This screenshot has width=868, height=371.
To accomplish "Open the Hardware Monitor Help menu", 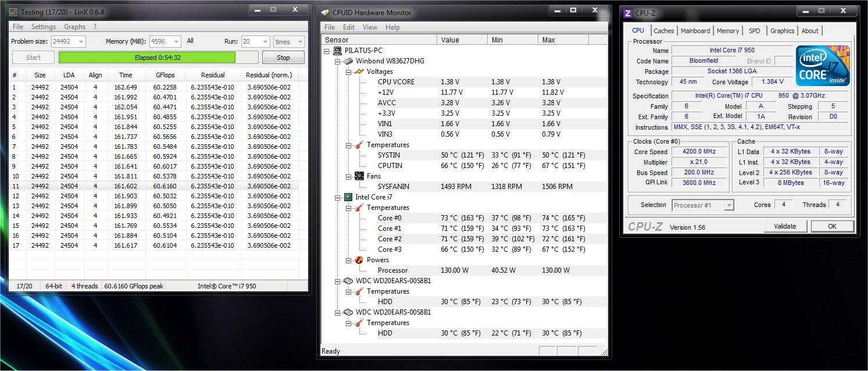I will [392, 27].
